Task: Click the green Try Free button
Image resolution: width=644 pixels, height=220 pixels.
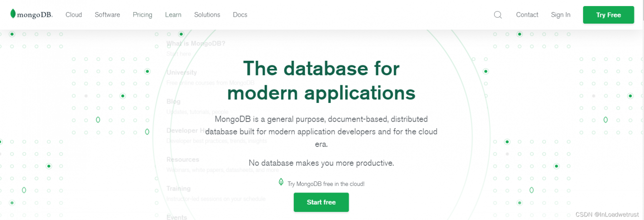Action: tap(608, 15)
